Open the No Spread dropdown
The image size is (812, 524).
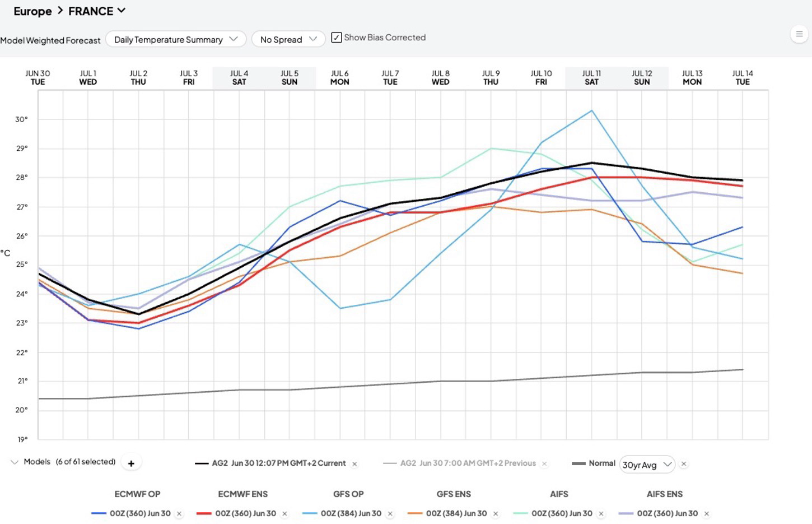[x=288, y=39]
